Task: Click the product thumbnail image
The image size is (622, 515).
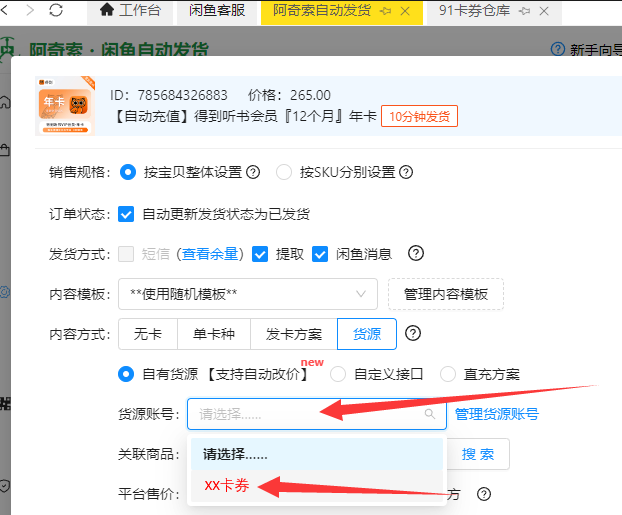Action: tap(67, 106)
